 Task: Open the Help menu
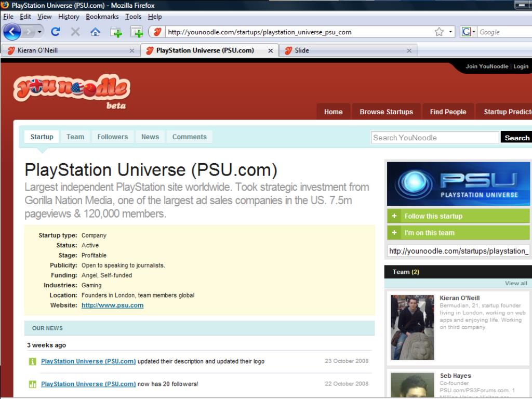[x=155, y=17]
